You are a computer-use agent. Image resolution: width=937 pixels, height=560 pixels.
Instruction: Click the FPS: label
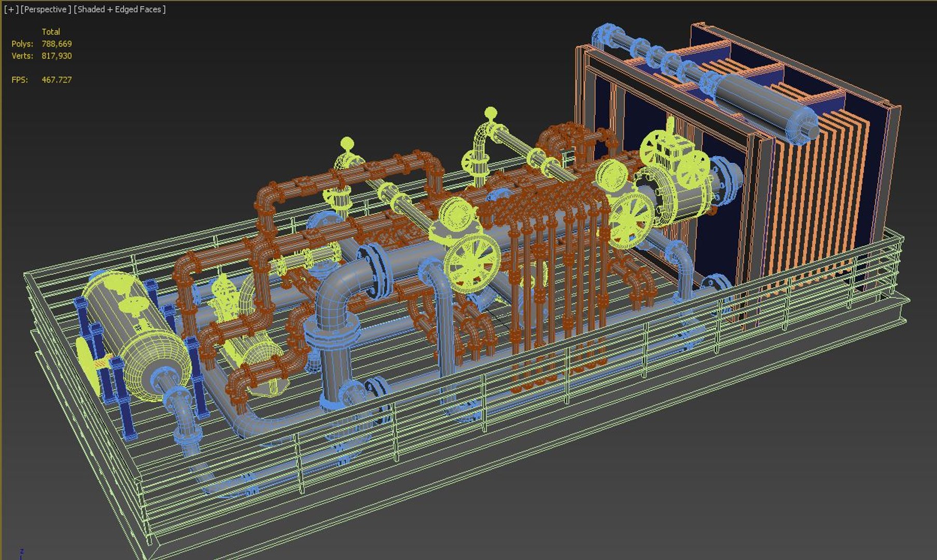pos(20,80)
